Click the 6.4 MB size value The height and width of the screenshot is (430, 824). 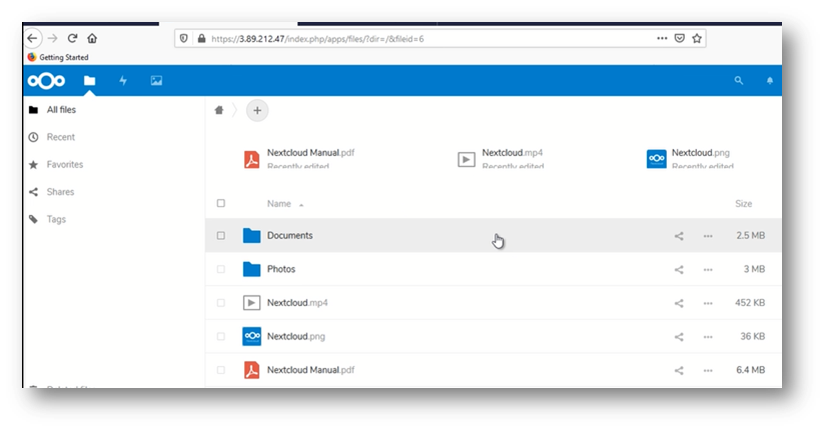750,370
